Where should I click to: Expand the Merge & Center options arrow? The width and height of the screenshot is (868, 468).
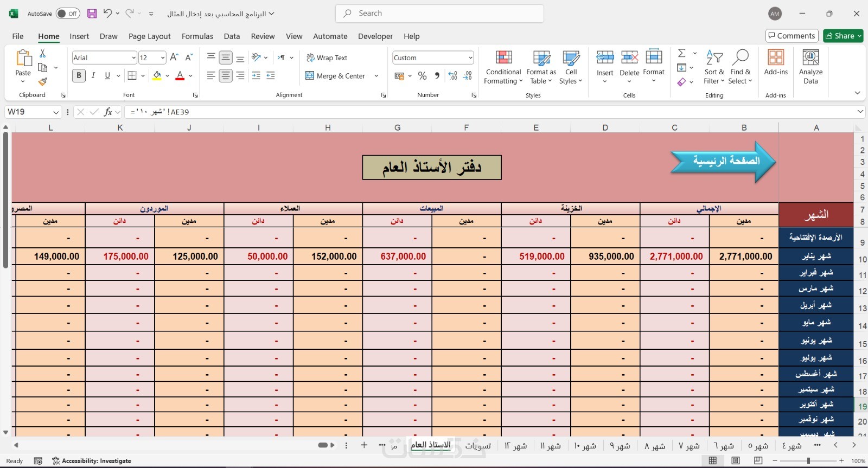(376, 76)
